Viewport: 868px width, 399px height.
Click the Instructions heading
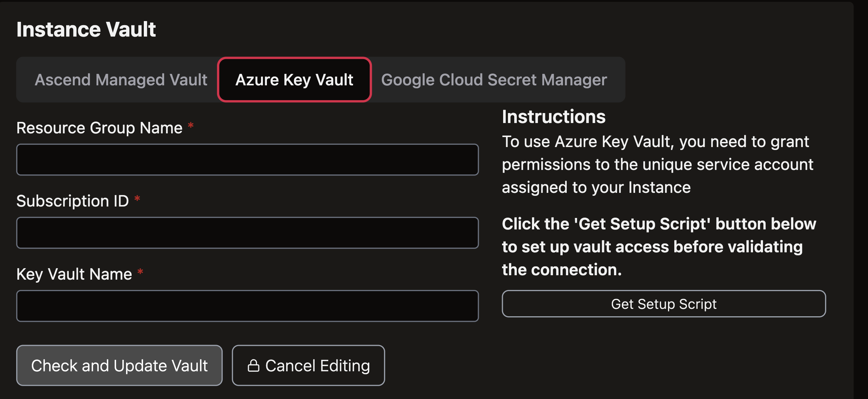553,117
